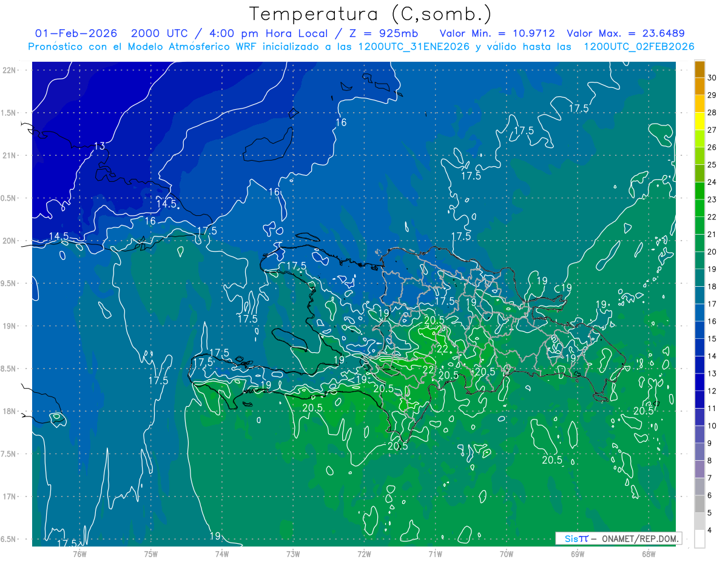Click the legend scale value "21"
Image resolution: width=728 pixels, height=562 pixels.
pyautogui.click(x=712, y=234)
